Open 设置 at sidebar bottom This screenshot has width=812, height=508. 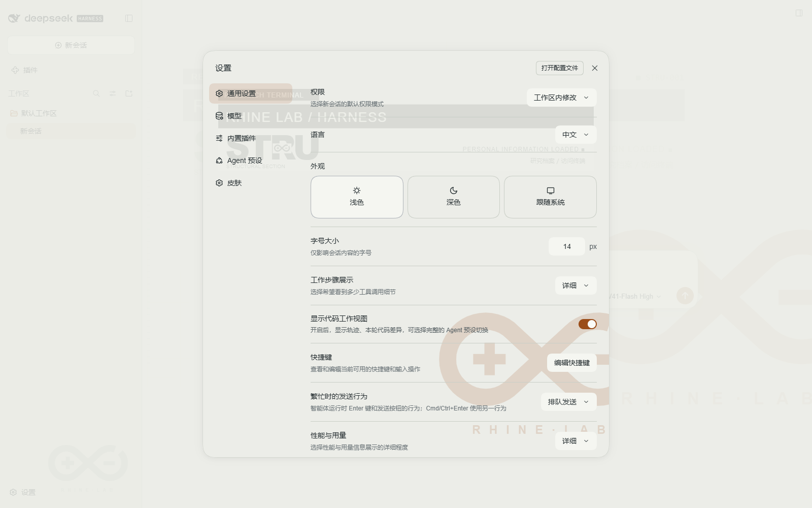[x=23, y=492]
